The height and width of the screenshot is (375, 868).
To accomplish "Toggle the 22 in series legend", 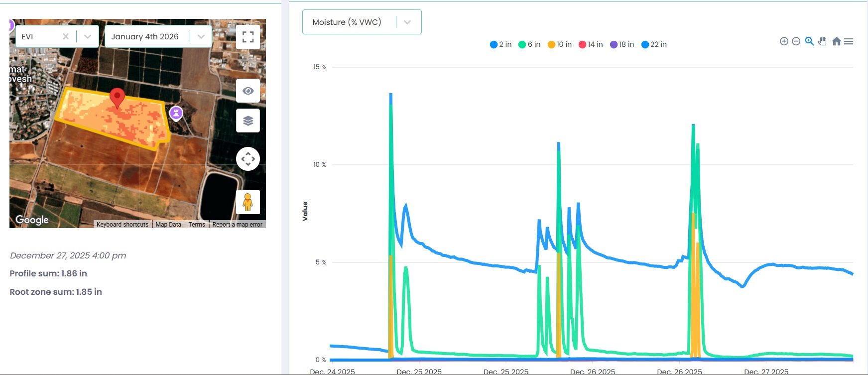I will [x=654, y=44].
